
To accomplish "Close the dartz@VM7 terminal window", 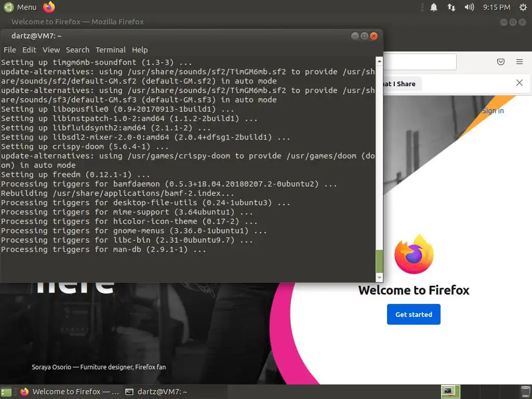I will click(x=374, y=36).
